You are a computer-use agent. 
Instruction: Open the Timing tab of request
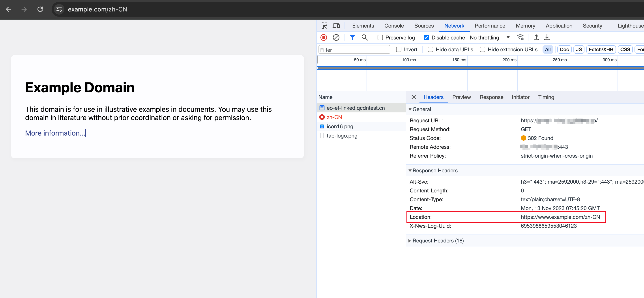pos(546,97)
